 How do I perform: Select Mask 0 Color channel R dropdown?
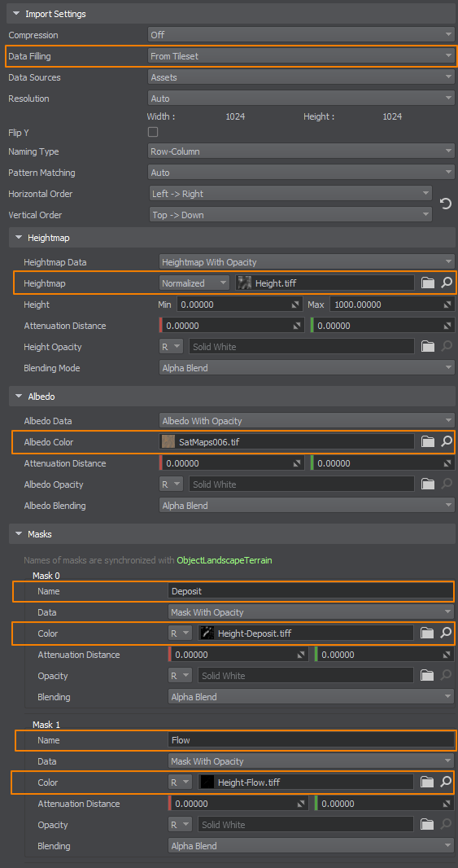[181, 633]
